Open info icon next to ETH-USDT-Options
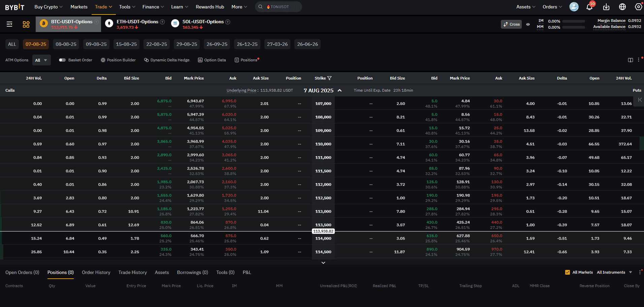Image resolution: width=644 pixels, height=307 pixels. click(162, 22)
